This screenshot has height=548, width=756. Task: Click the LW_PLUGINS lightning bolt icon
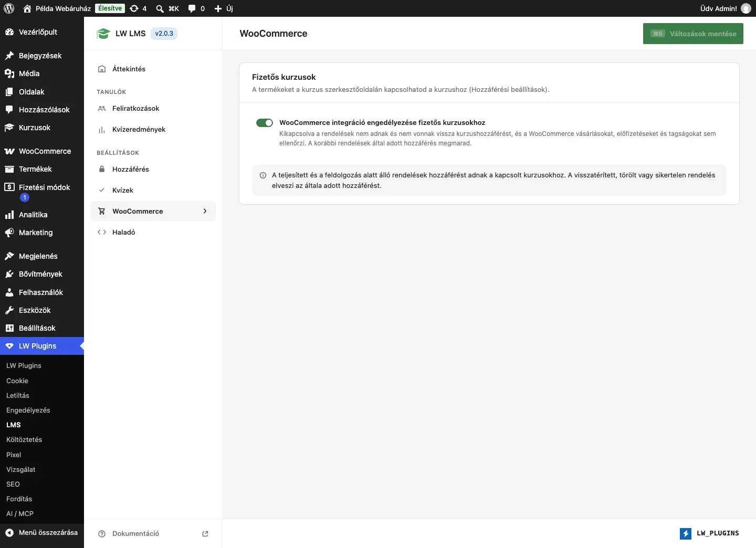(x=686, y=534)
